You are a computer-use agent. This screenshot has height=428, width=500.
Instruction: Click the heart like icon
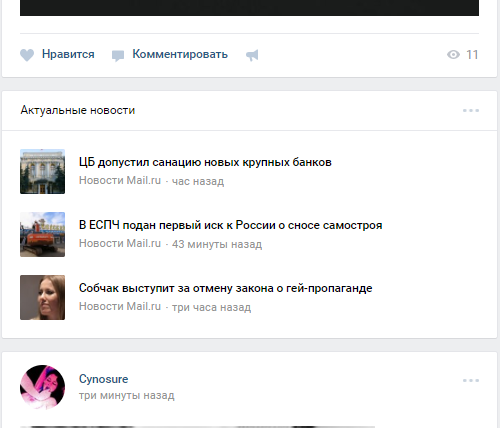(27, 55)
